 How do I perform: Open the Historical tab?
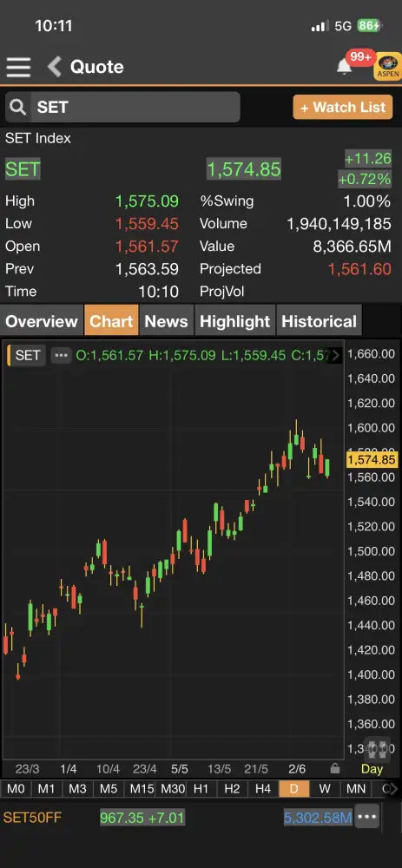(x=319, y=321)
